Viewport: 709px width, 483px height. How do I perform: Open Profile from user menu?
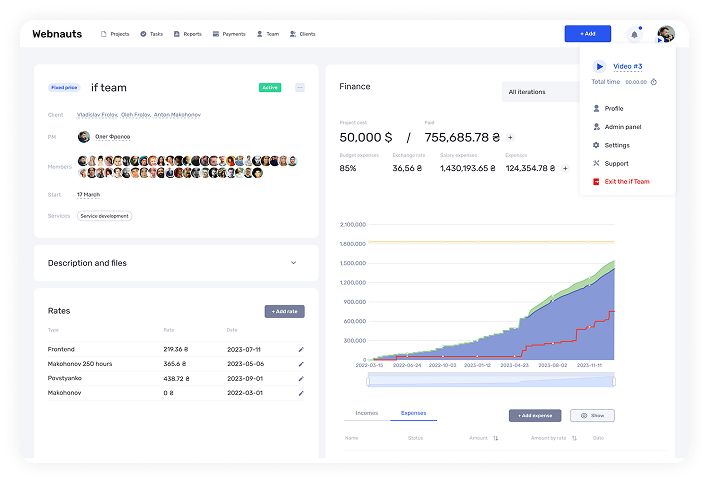[614, 109]
